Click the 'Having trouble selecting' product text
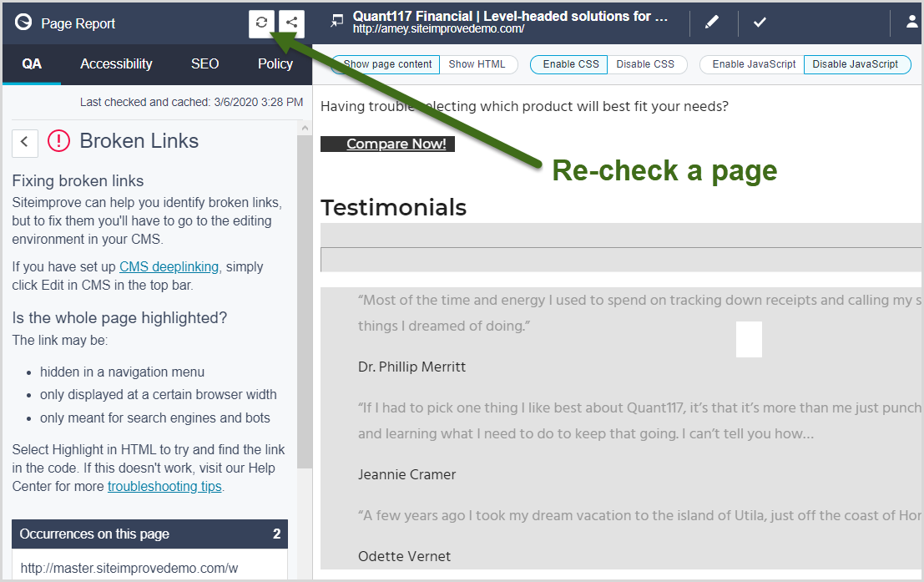The height and width of the screenshot is (582, 924). click(x=524, y=106)
